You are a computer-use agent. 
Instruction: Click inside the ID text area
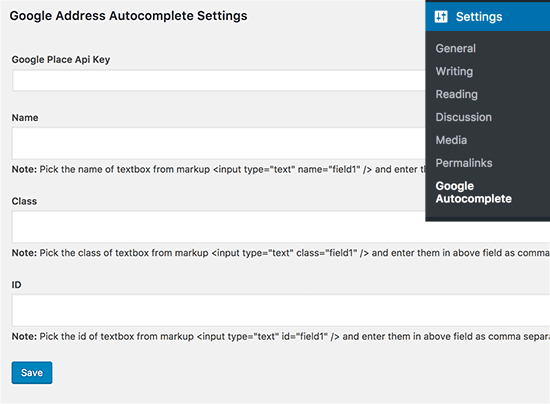point(281,310)
